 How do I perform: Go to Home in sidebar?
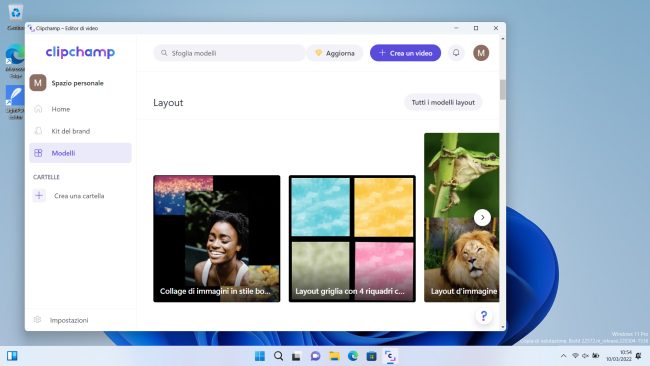tap(80, 109)
